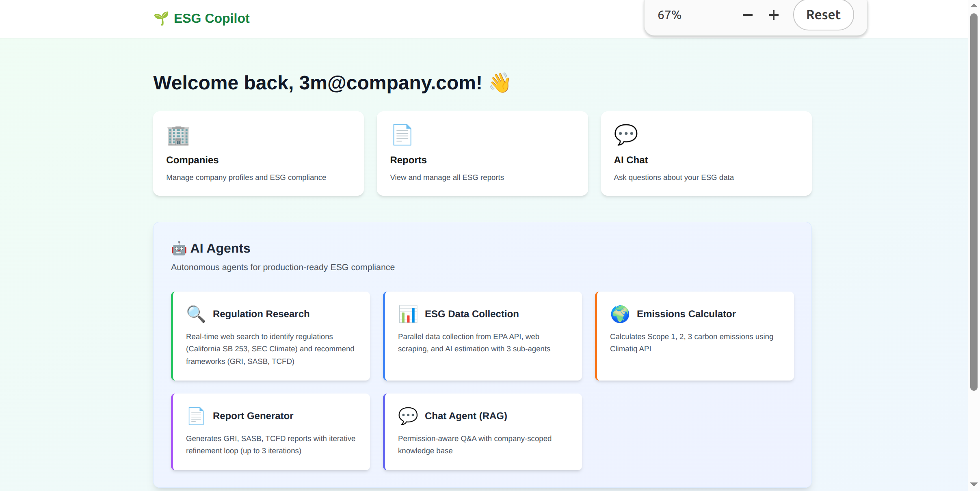
Task: Open the AI Chat speech bubble icon
Action: click(x=625, y=135)
